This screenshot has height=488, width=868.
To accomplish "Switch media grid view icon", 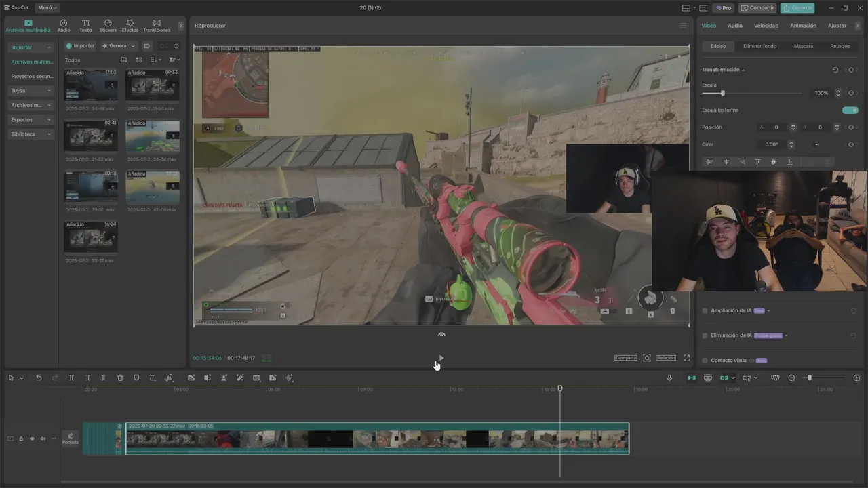I will [138, 60].
